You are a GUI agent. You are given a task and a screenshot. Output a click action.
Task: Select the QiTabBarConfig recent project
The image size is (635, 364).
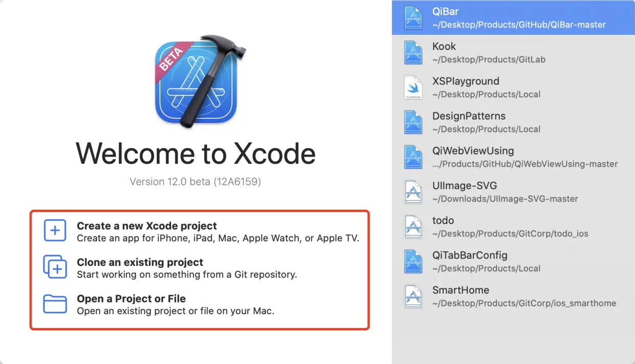[x=513, y=261]
